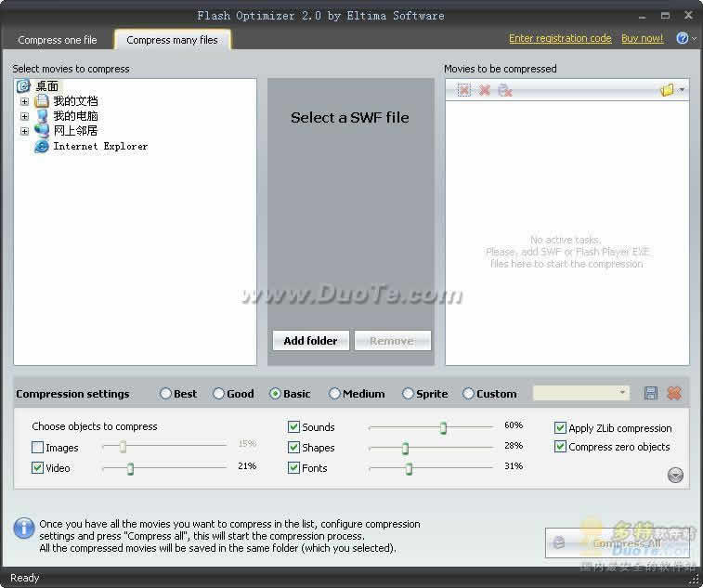Close the Flash Optimizer window
This screenshot has height=588, width=703.
coord(689,16)
